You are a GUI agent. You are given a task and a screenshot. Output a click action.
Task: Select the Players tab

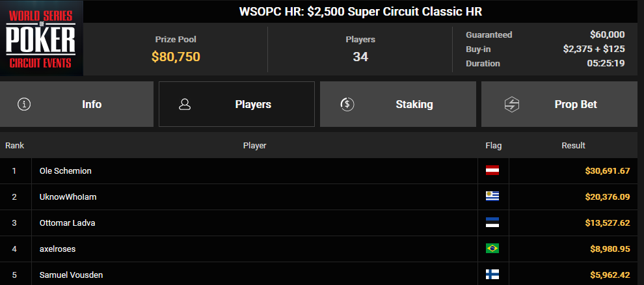coord(237,104)
